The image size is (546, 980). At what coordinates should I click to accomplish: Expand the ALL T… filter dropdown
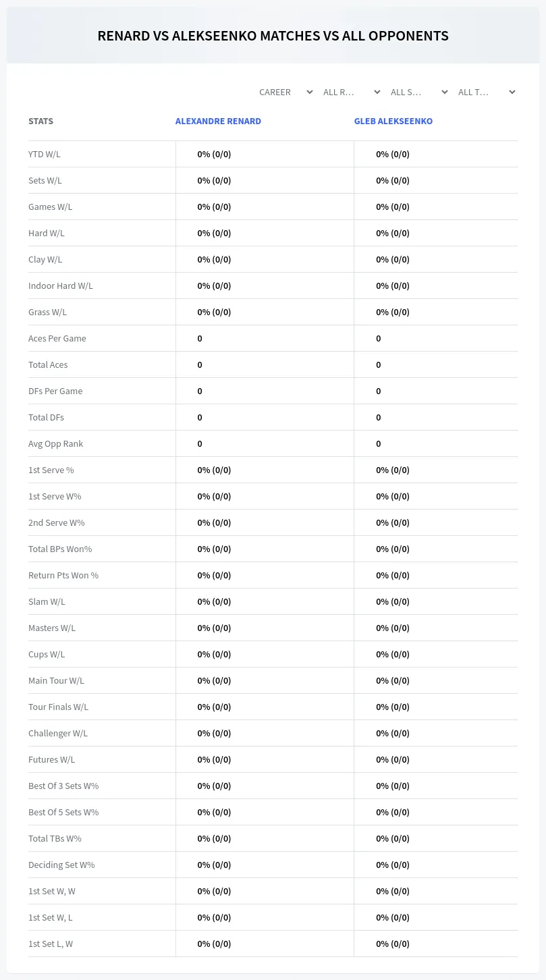487,92
